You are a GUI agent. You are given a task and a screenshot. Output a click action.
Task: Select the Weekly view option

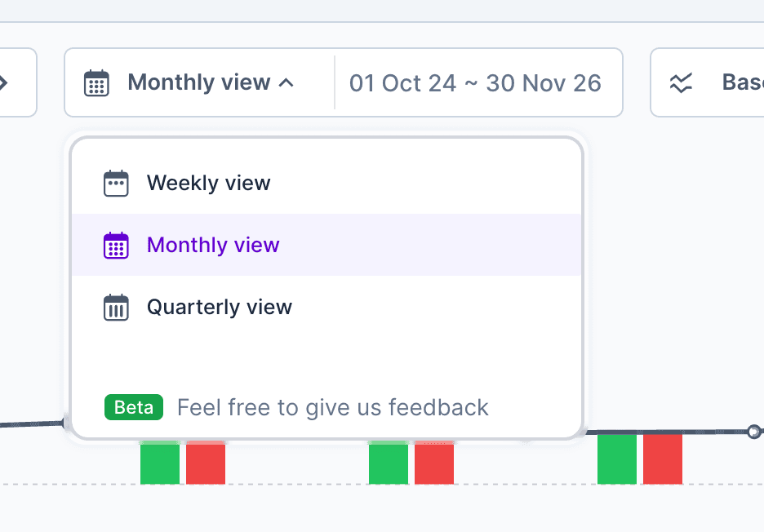(208, 183)
